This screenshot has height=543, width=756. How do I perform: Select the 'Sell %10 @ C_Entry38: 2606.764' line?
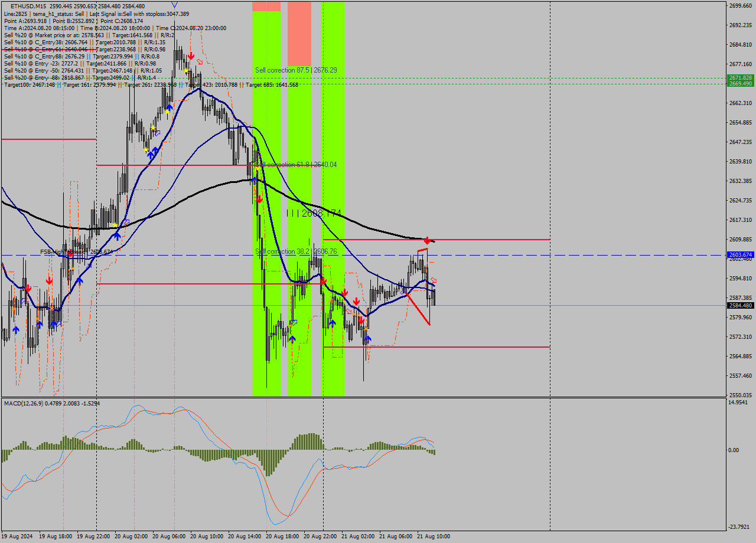pos(84,42)
